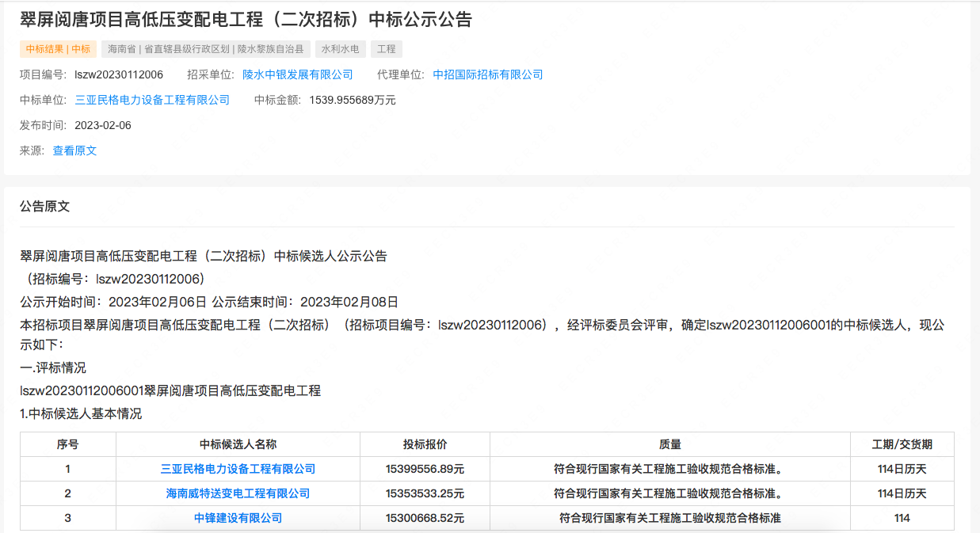Open the 中招国际招标有限公司 agency link

tap(488, 74)
